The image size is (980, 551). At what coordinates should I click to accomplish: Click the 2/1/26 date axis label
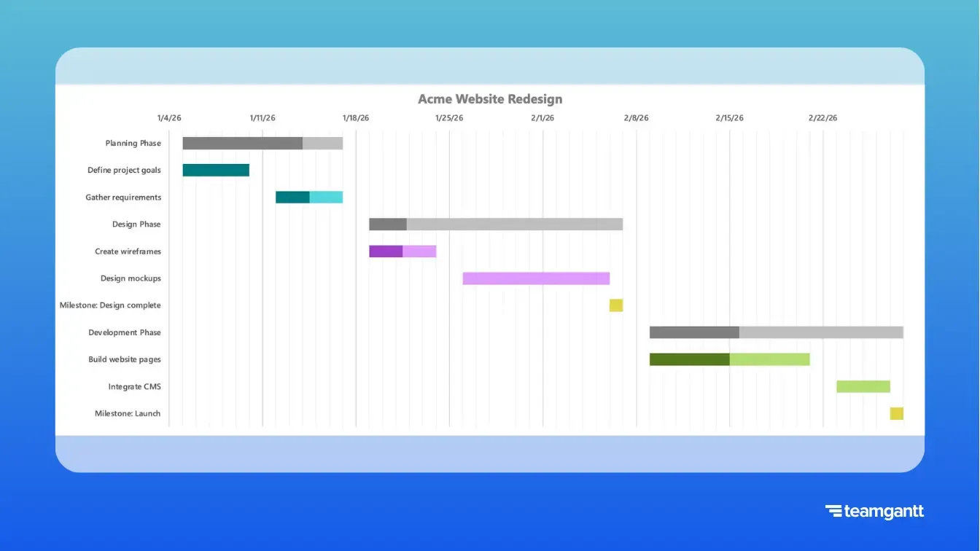tap(542, 118)
